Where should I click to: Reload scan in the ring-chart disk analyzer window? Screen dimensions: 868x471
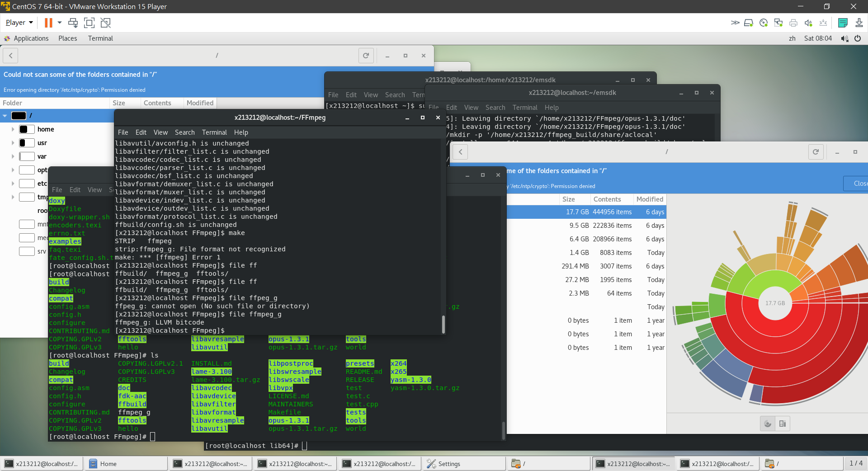816,152
